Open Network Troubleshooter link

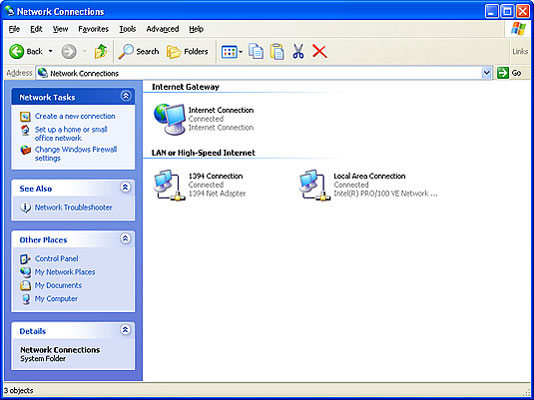pos(74,207)
